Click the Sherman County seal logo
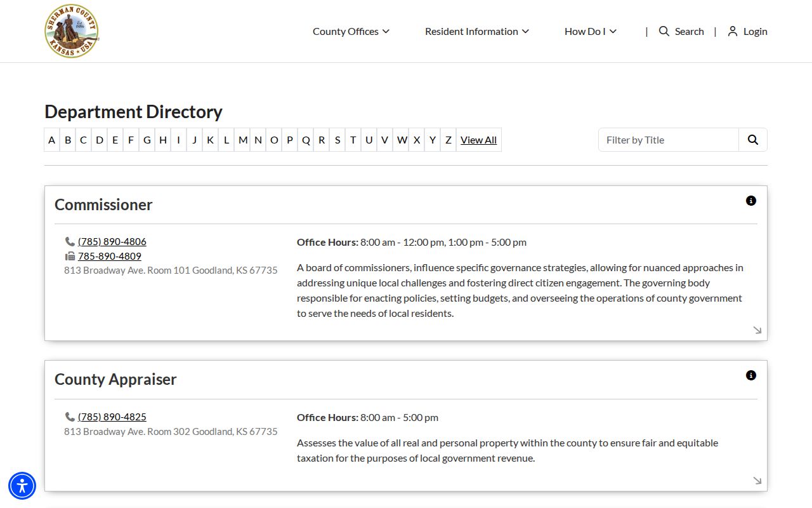 coord(72,31)
